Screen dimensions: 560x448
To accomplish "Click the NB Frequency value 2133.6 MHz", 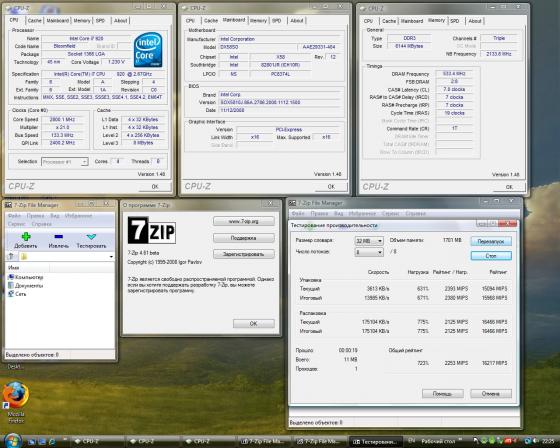I will [499, 54].
